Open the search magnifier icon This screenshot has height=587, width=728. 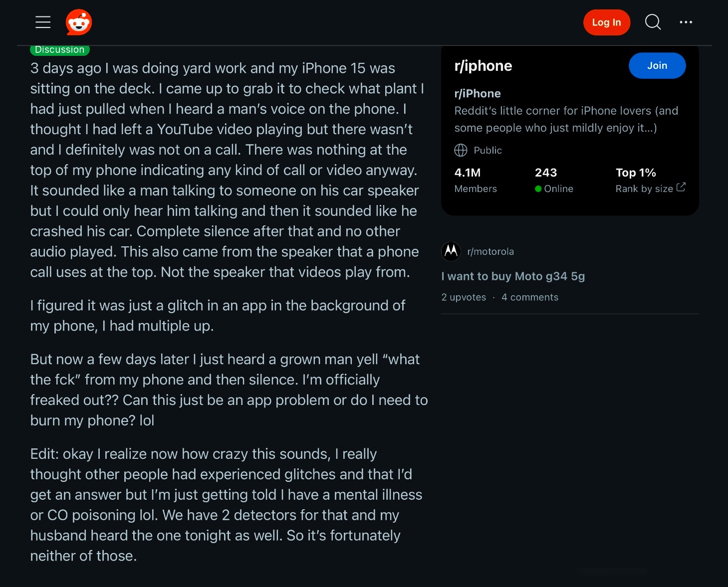click(653, 22)
